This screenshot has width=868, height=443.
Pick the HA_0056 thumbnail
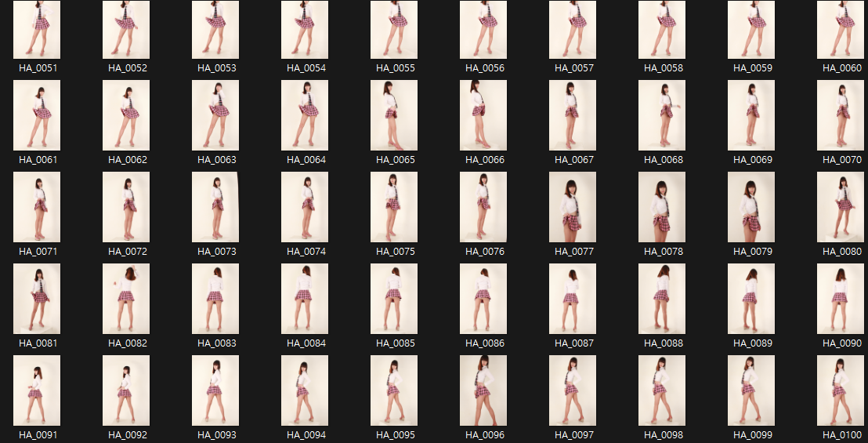[483, 30]
